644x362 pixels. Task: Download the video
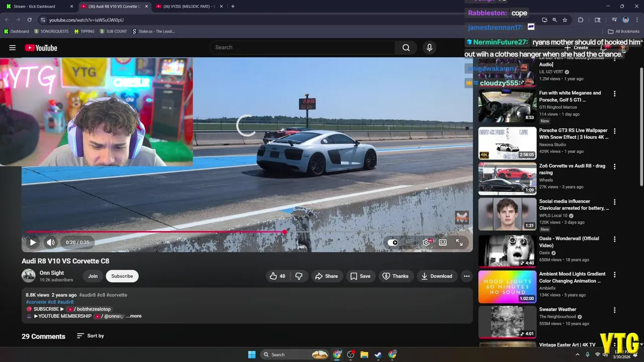point(437,276)
